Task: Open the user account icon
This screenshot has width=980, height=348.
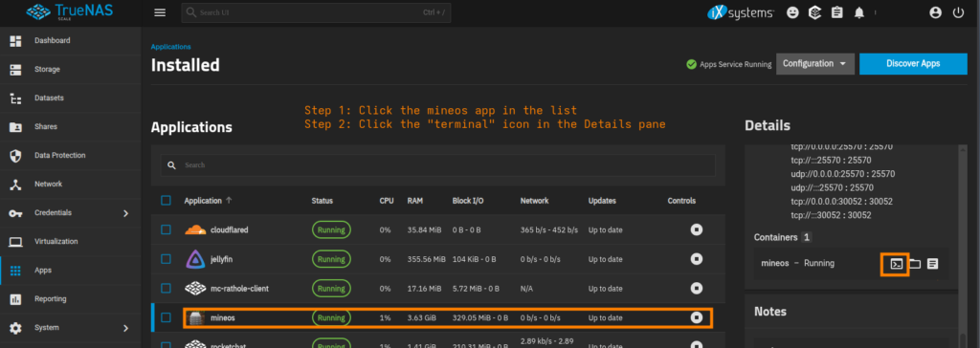Action: (935, 12)
